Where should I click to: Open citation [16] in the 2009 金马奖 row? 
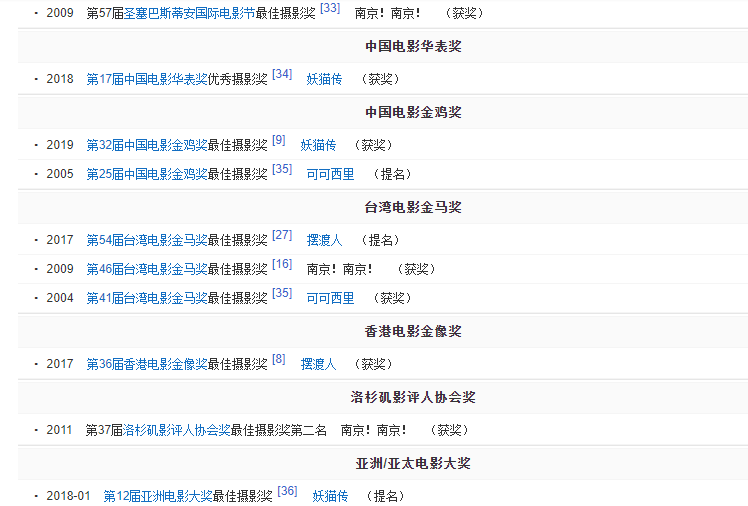pos(282,264)
